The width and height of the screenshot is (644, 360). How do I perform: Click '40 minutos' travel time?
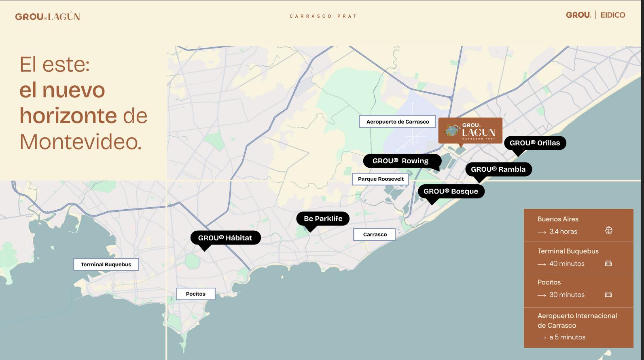coord(567,263)
